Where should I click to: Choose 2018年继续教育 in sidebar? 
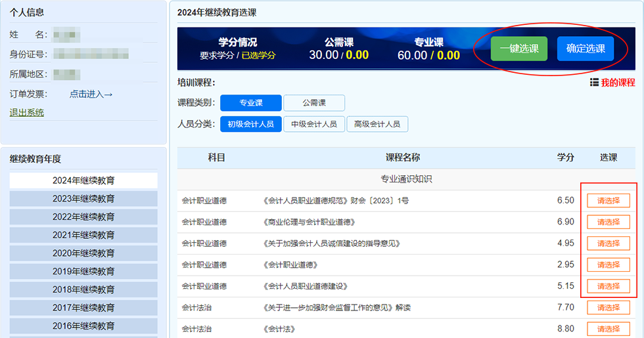coord(83,289)
